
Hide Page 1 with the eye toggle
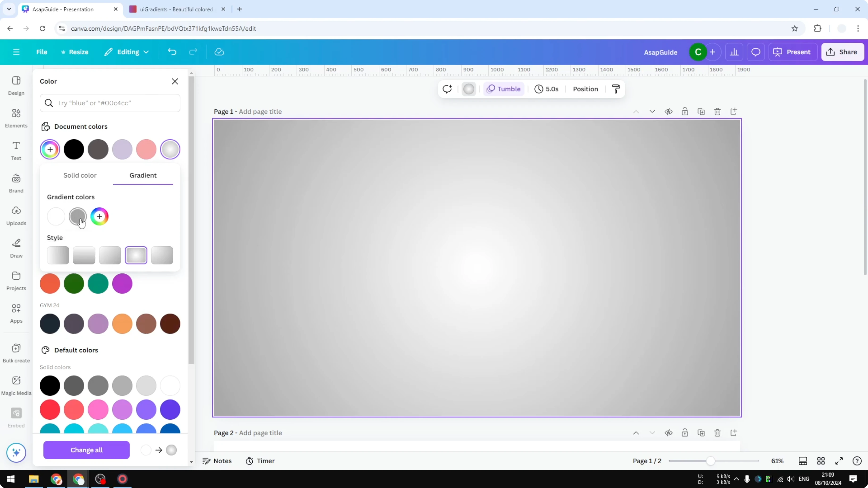point(669,112)
